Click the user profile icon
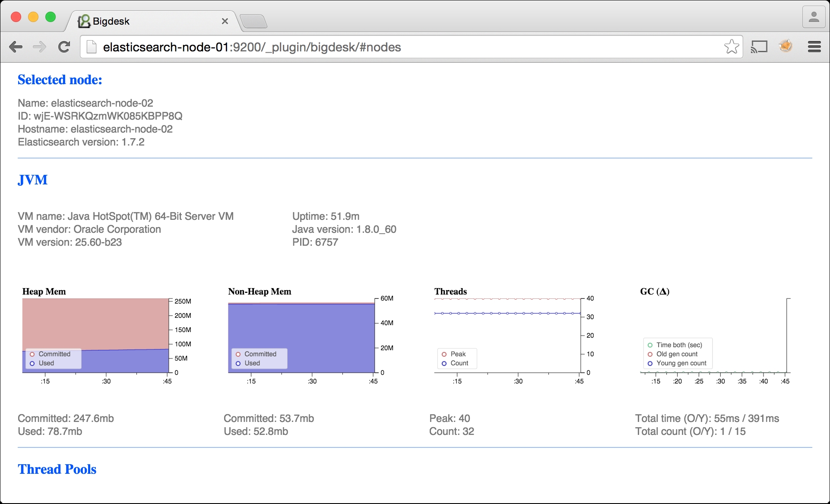 [x=814, y=17]
